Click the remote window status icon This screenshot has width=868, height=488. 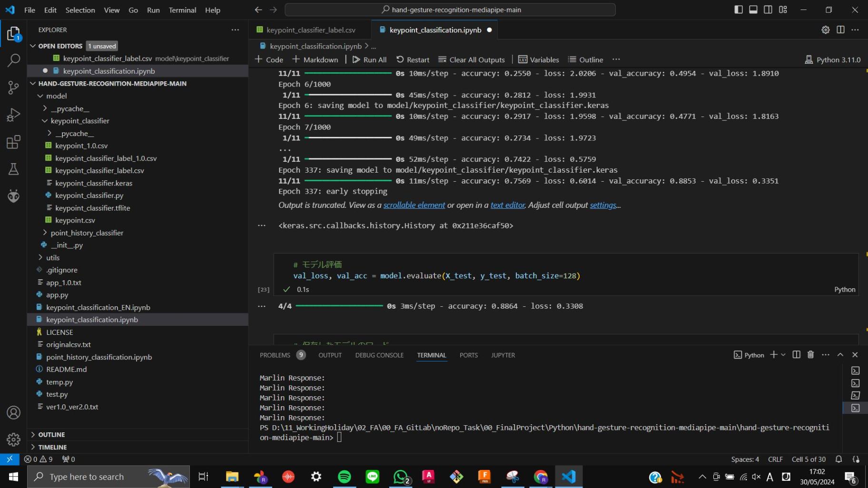(x=10, y=459)
